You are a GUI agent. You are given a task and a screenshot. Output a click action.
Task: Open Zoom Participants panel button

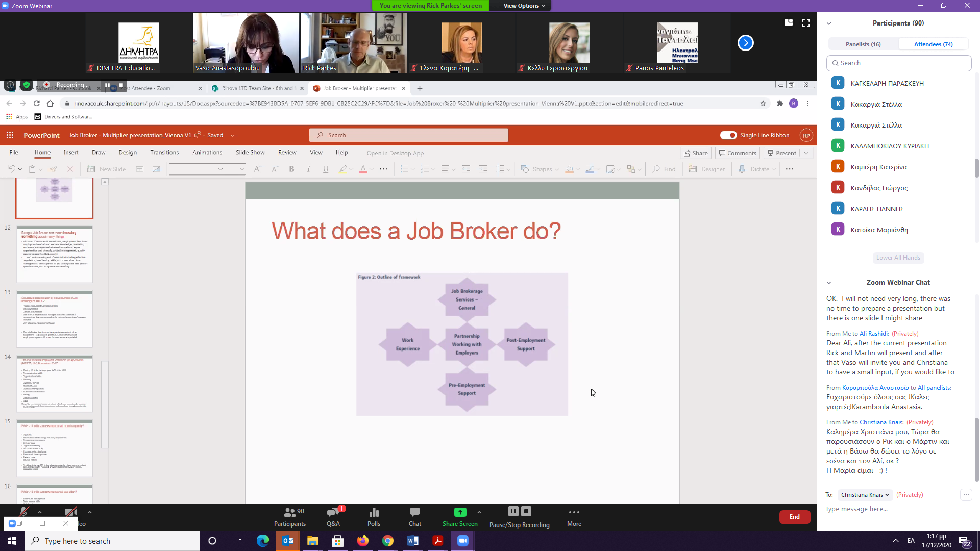pyautogui.click(x=289, y=516)
